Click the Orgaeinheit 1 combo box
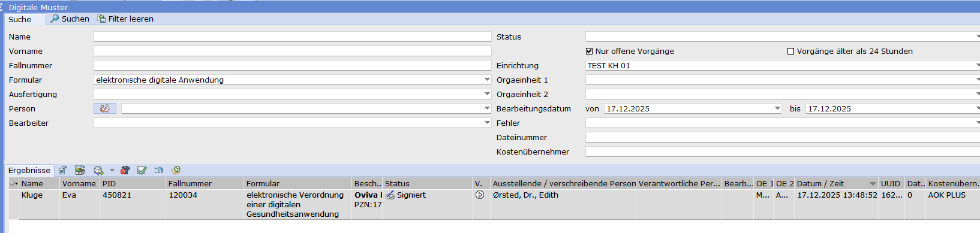Screen dimensions: 980x233 click(x=783, y=80)
